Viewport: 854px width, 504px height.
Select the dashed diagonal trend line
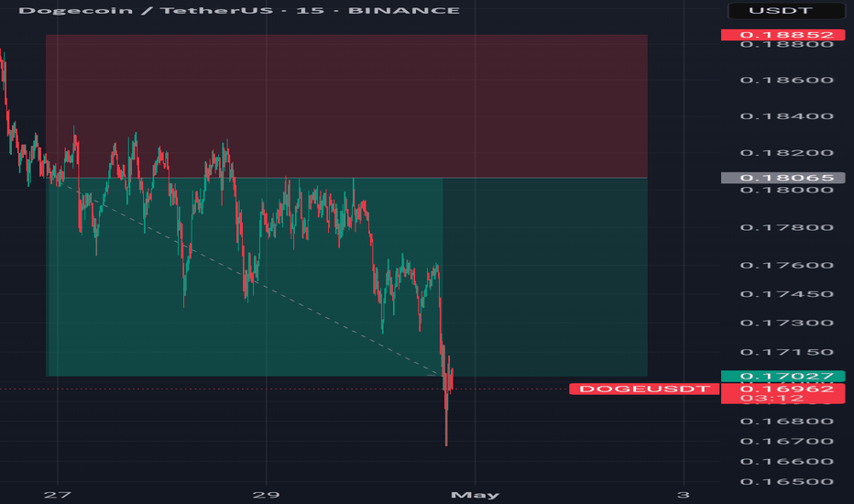(250, 279)
